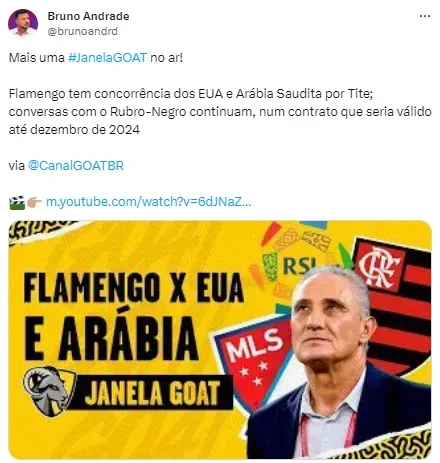
Task: Click the FLAMENGO X EUA headline text
Action: click(133, 288)
